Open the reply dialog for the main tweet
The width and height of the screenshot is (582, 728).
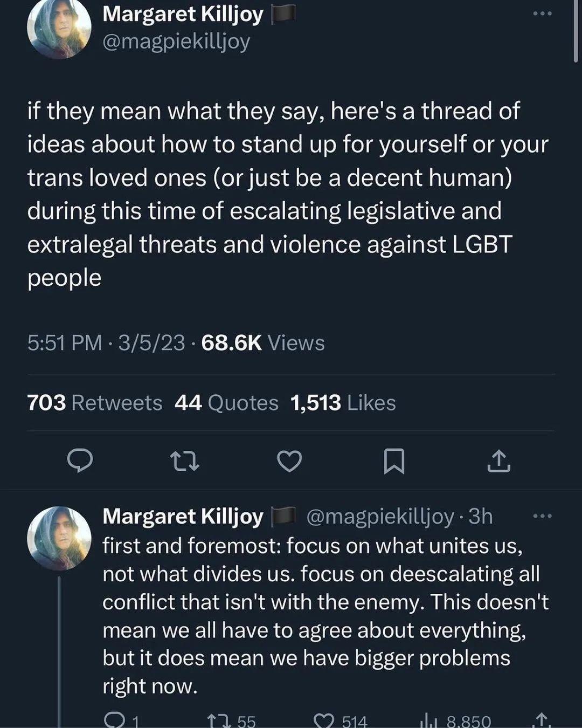81,461
